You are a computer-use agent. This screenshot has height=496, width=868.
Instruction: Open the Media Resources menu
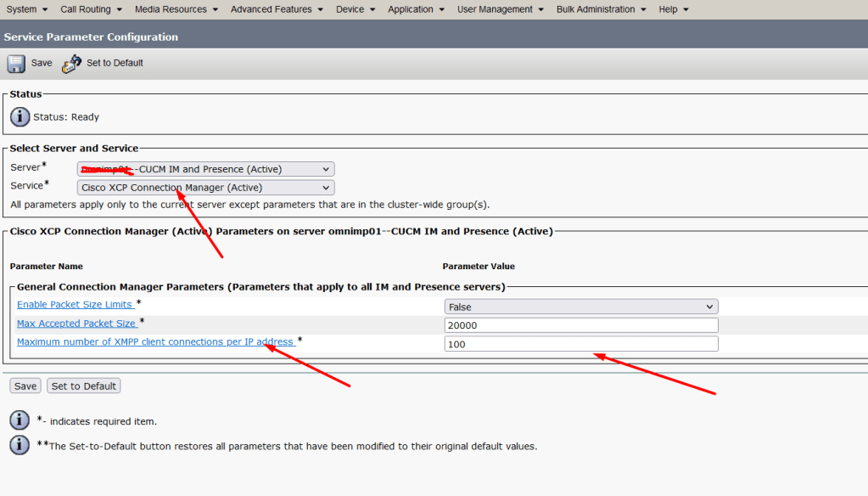point(176,9)
